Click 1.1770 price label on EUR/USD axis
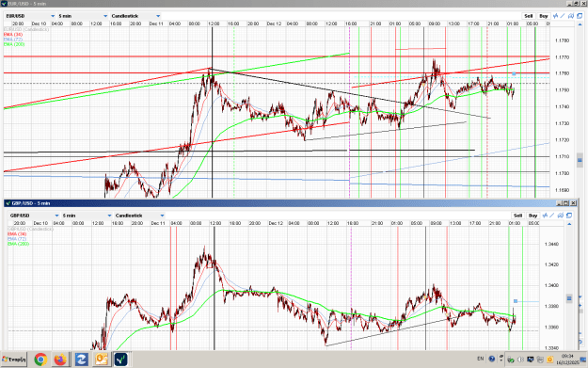The image size is (588, 368). coord(562,57)
